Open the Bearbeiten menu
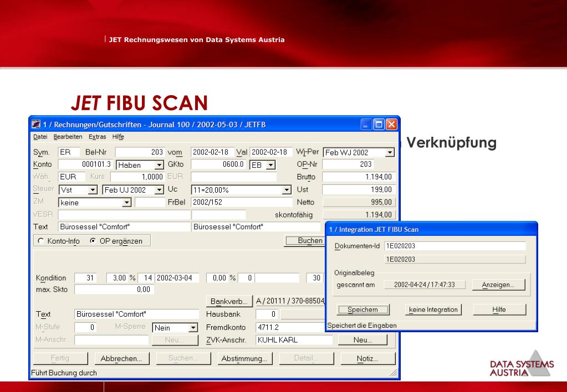567x392 pixels. click(x=68, y=137)
